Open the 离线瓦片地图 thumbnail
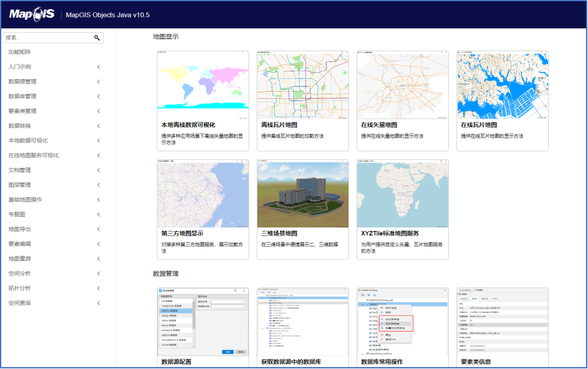588x369 pixels. (x=303, y=85)
